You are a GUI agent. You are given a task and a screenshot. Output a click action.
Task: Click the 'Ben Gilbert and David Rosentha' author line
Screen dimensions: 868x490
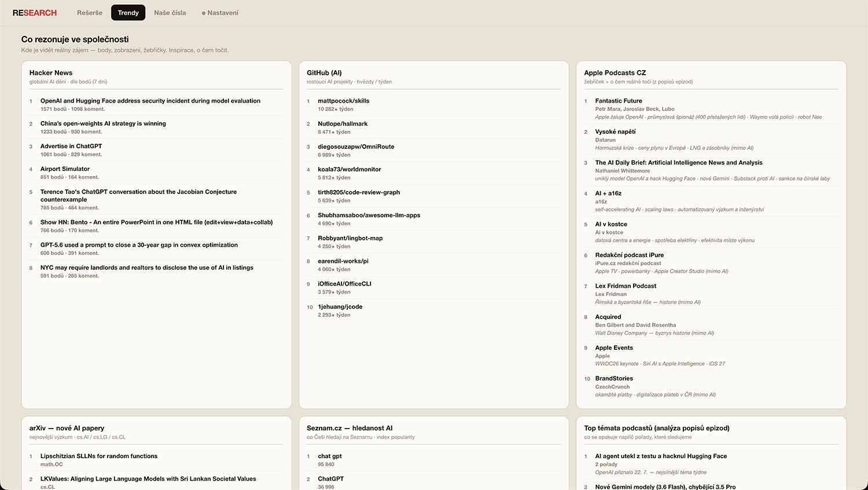(635, 325)
